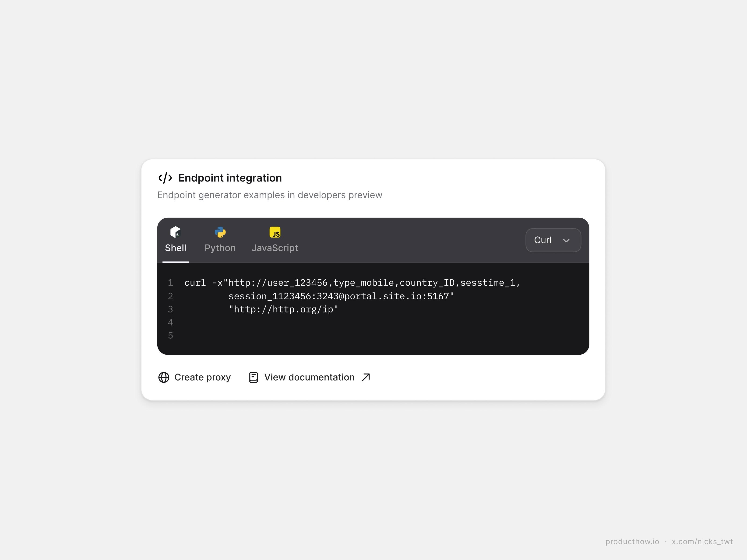
Task: Click the external arrow icon after View documentation
Action: pos(366,377)
